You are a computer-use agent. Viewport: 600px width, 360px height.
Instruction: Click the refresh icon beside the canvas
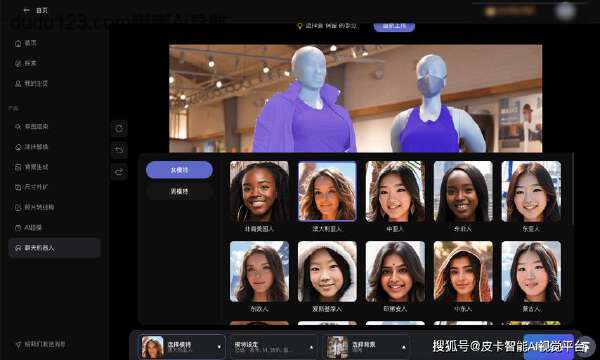coord(119,129)
